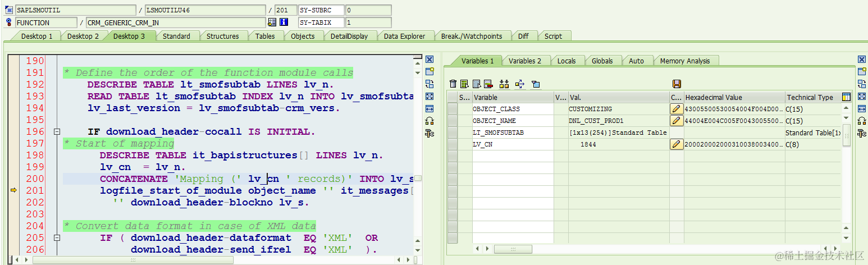Click the delete-row icon with red bar
Image resolution: width=868 pixels, height=265 pixels.
[488, 84]
